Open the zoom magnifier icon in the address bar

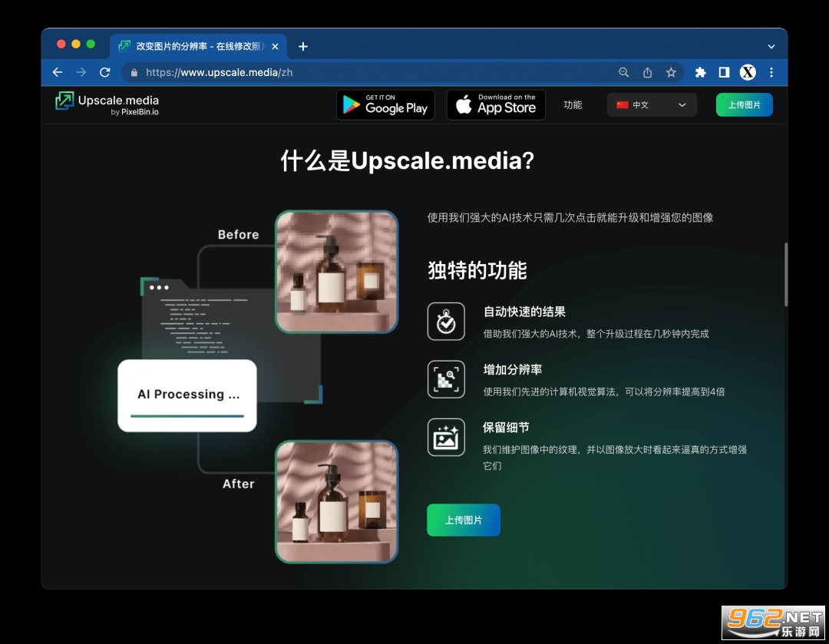[x=624, y=72]
